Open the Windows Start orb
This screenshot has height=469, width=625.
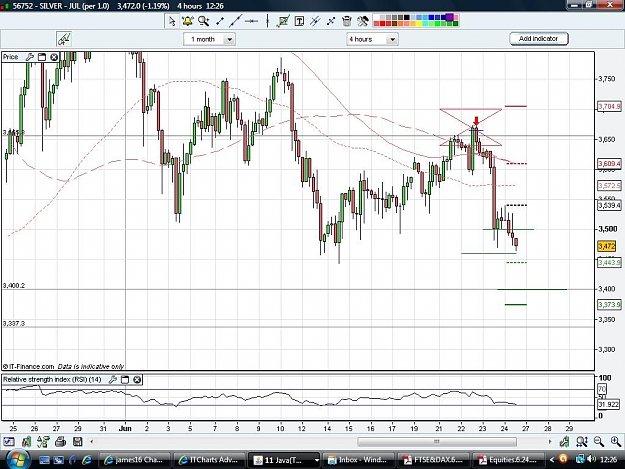(x=16, y=460)
